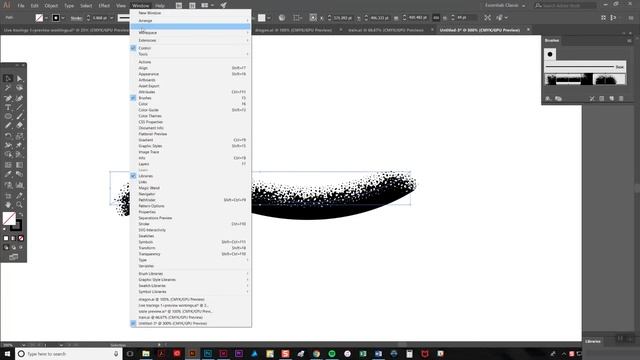Open the File menu
Viewport: 640px width, 360px height.
(x=21, y=6)
